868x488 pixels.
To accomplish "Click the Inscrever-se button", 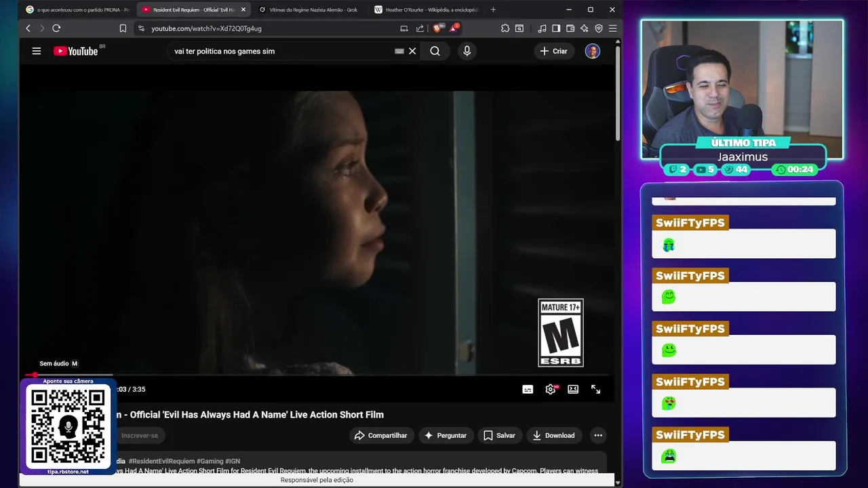I will (x=139, y=435).
